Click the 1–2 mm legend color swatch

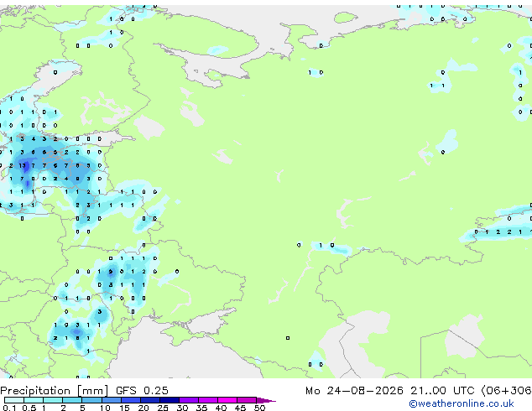click(53, 400)
